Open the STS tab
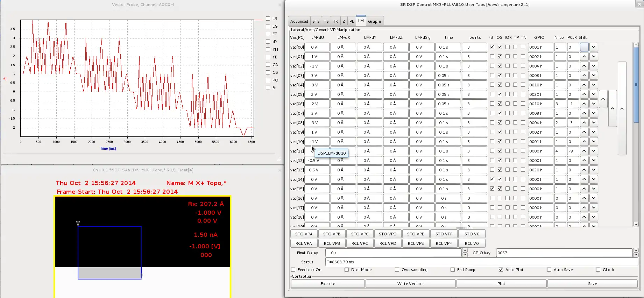This screenshot has height=298, width=644. coord(316,21)
